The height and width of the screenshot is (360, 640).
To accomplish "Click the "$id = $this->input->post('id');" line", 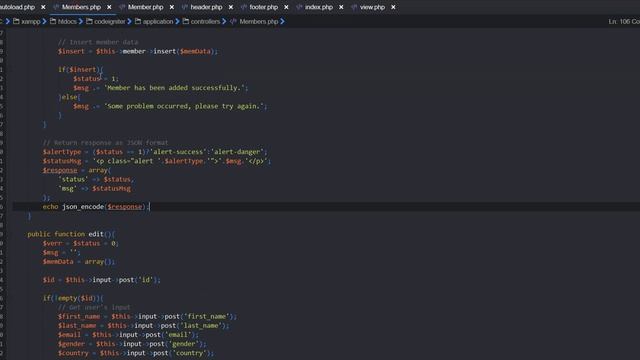I will pyautogui.click(x=102, y=280).
